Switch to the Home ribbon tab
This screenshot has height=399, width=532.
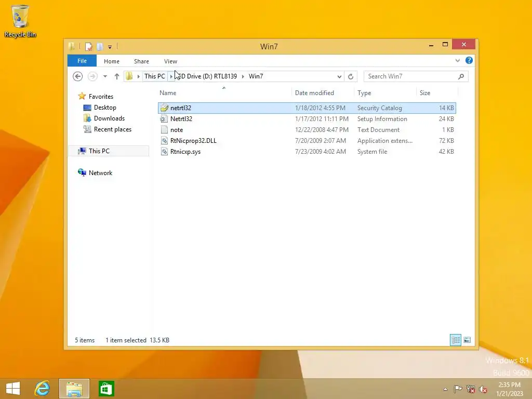point(112,61)
